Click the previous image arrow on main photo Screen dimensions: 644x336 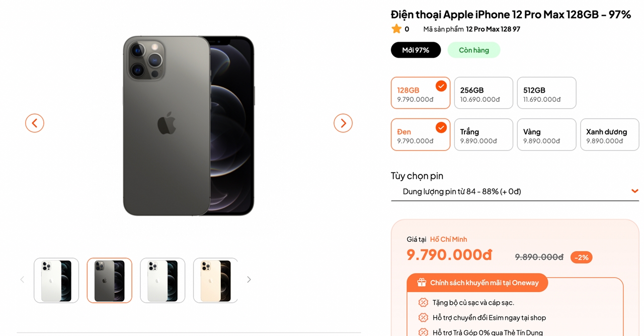35,123
